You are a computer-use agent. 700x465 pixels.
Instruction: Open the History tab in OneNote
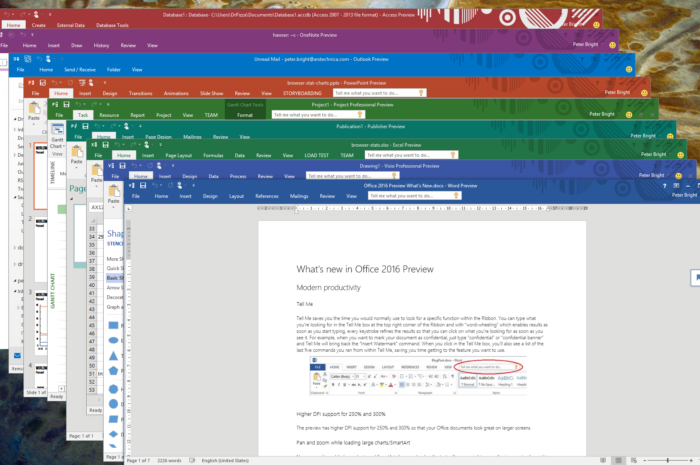pos(101,46)
